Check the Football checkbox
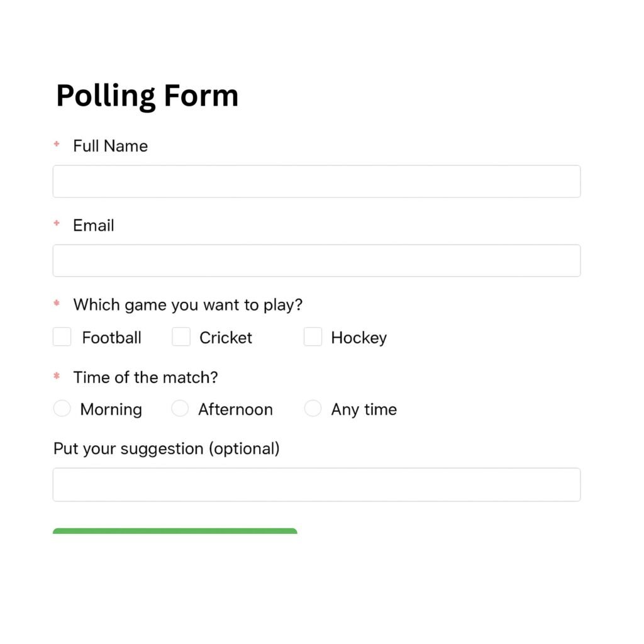This screenshot has width=644, height=644. pos(62,337)
